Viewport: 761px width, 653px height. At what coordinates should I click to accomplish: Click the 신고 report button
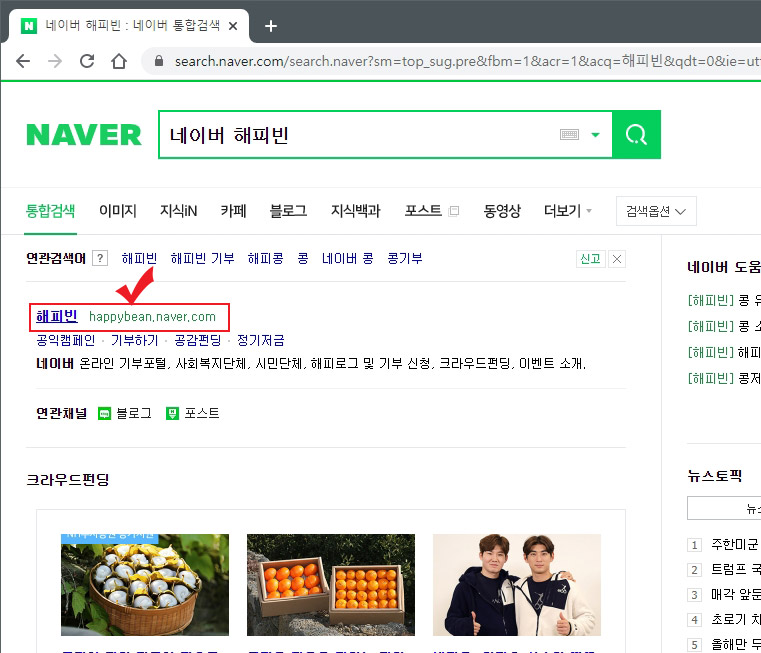pyautogui.click(x=591, y=259)
